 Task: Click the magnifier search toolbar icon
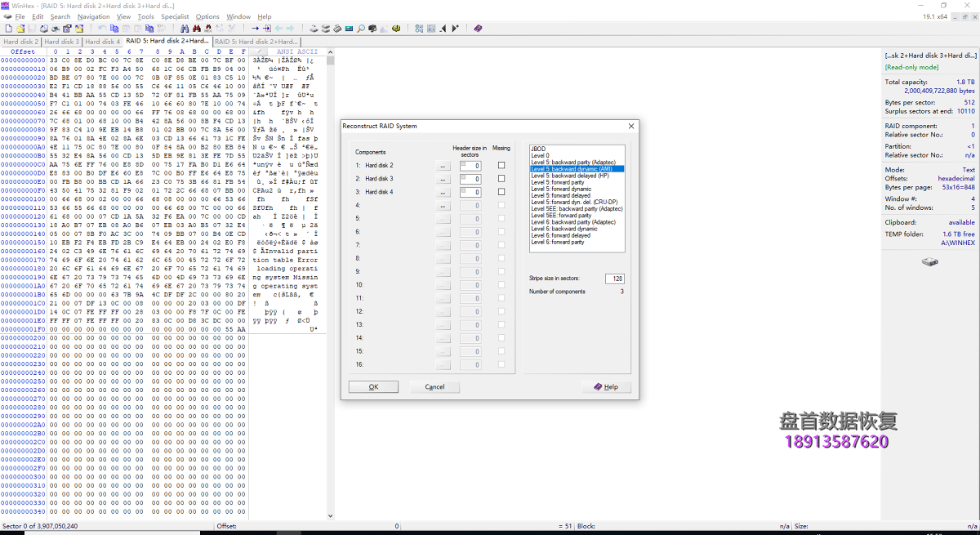point(360,29)
